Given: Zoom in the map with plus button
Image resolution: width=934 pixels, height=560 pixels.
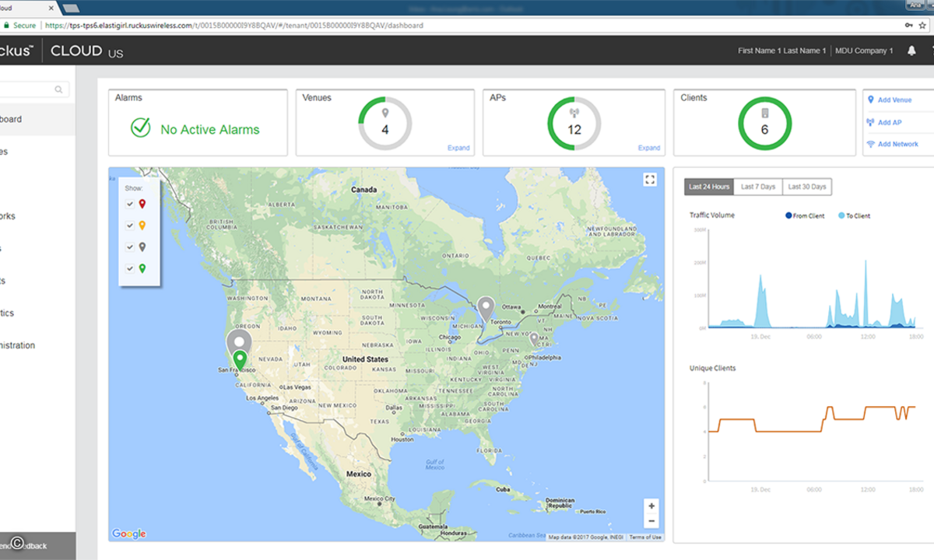Looking at the screenshot, I should click(651, 506).
